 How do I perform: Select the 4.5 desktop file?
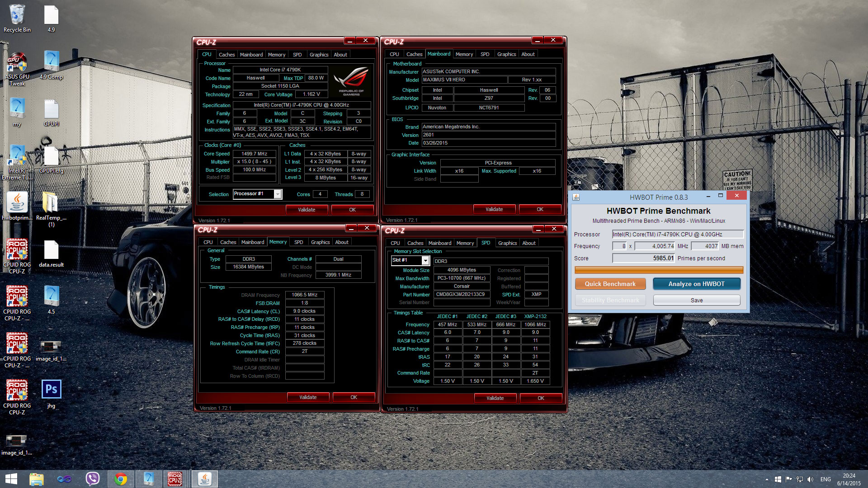point(51,300)
